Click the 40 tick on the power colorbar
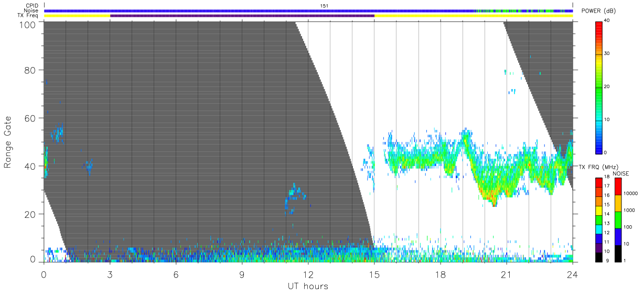 (607, 20)
